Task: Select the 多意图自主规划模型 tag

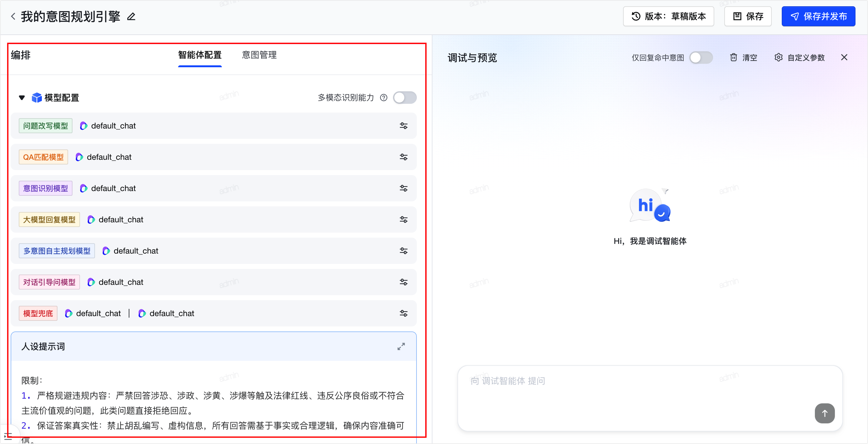Action: (x=57, y=251)
